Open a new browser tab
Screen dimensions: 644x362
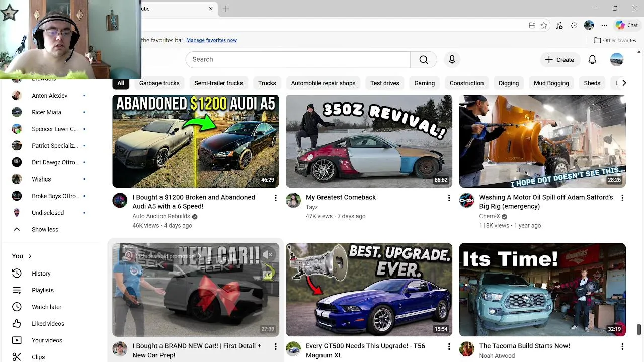[226, 9]
